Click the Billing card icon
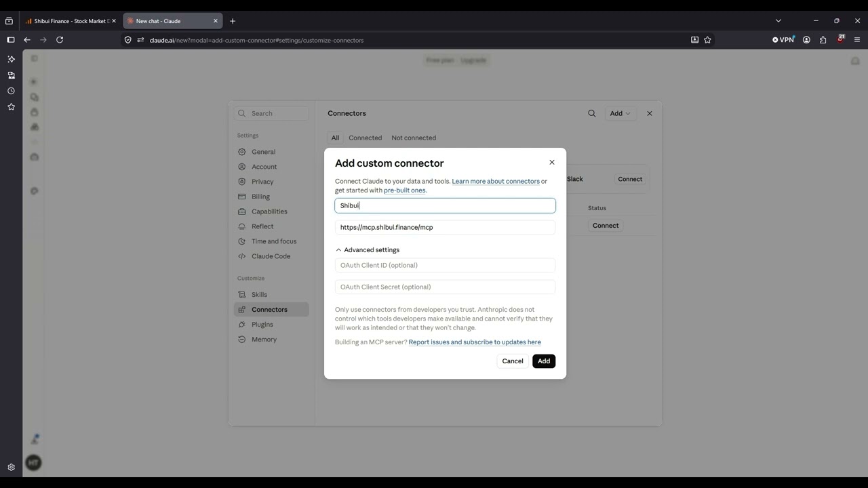Image resolution: width=868 pixels, height=488 pixels. tap(242, 197)
